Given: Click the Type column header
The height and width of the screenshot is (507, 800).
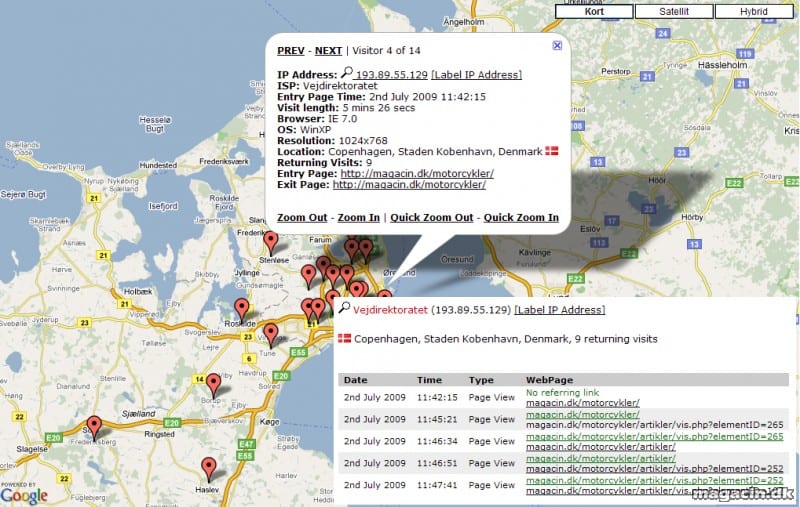Looking at the screenshot, I should click(x=481, y=380).
